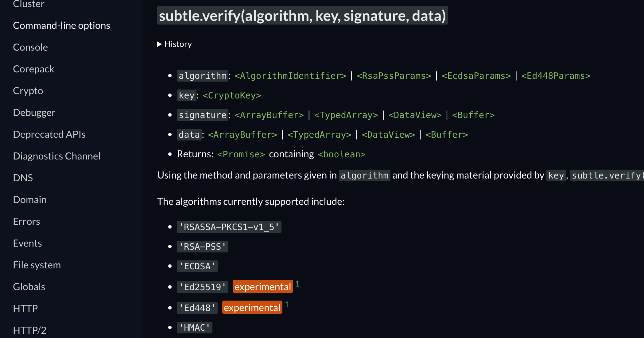Follow the AlgorithmIdentifier type link
Viewport: 644px width, 338px height.
tap(290, 76)
